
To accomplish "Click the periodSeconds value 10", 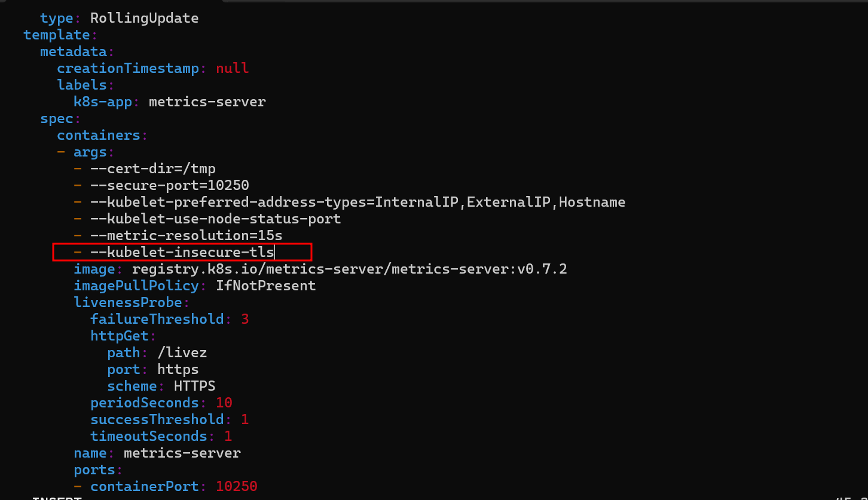I will 224,403.
